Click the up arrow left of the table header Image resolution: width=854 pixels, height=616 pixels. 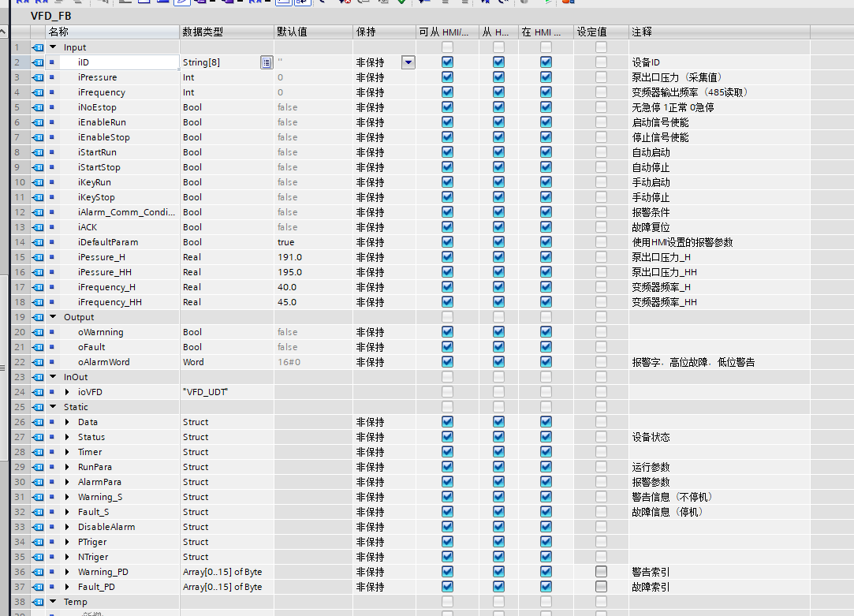point(3,32)
